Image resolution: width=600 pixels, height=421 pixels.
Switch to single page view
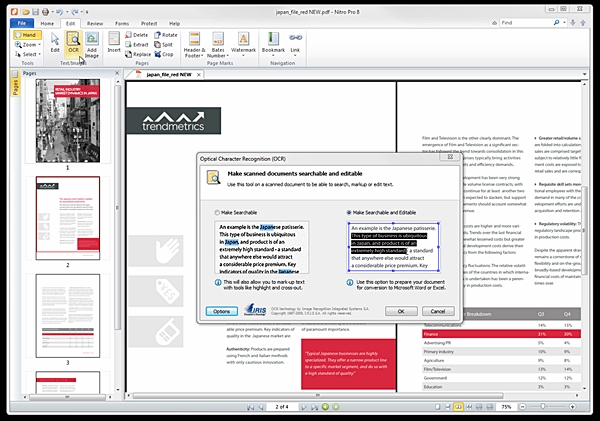437,407
